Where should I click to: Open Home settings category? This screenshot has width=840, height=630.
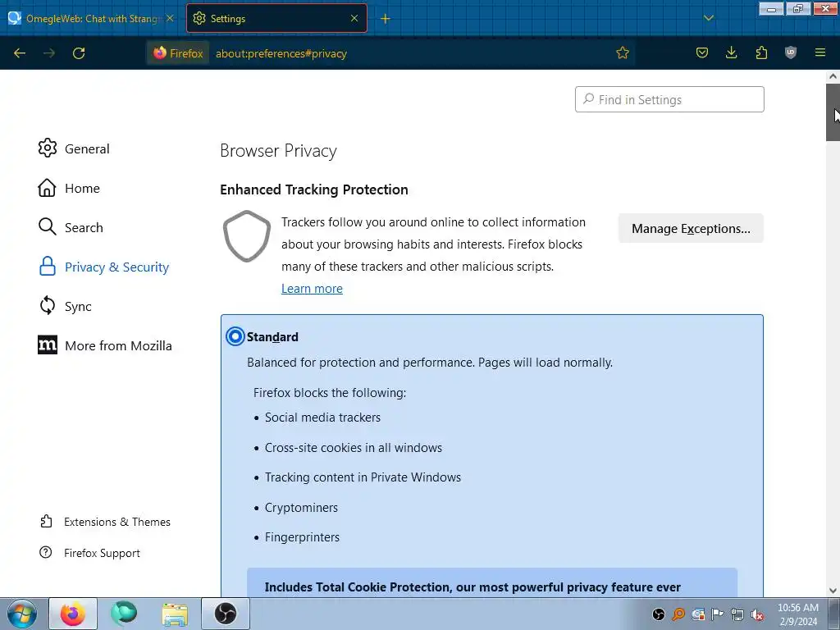coord(69,188)
